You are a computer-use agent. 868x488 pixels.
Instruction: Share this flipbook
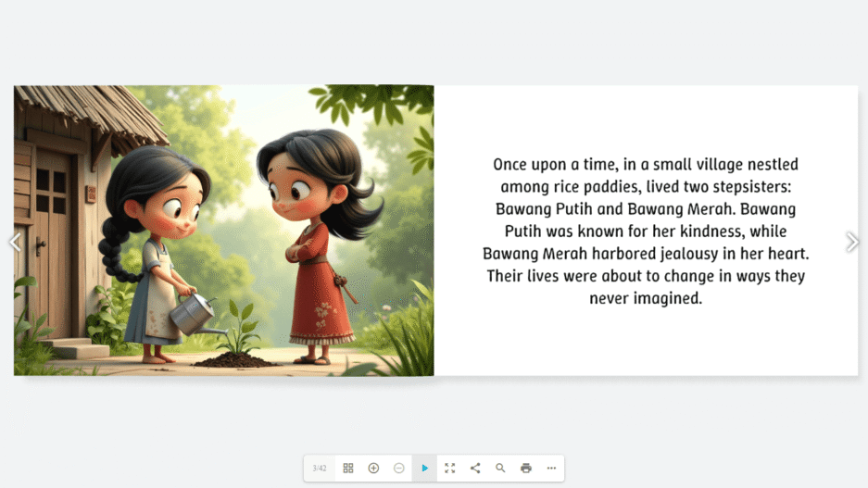tap(475, 468)
